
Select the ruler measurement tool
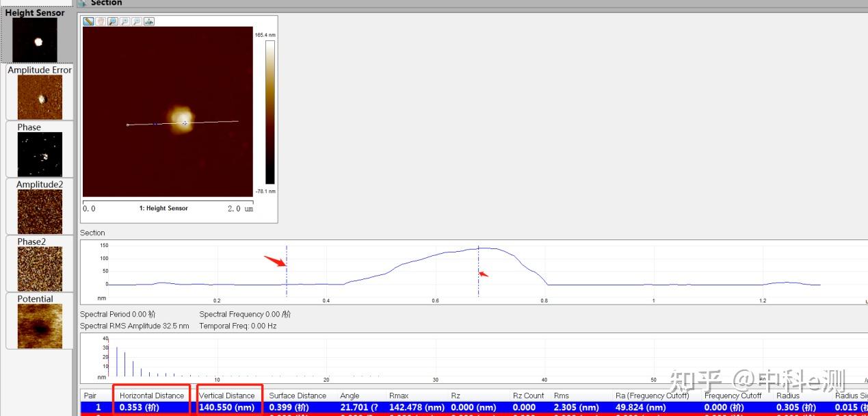[89, 21]
